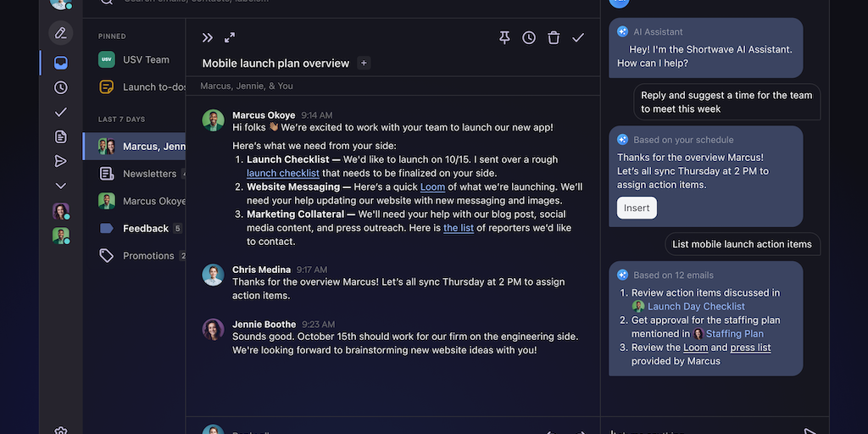Open the Loom link in Marcus's email

(432, 186)
